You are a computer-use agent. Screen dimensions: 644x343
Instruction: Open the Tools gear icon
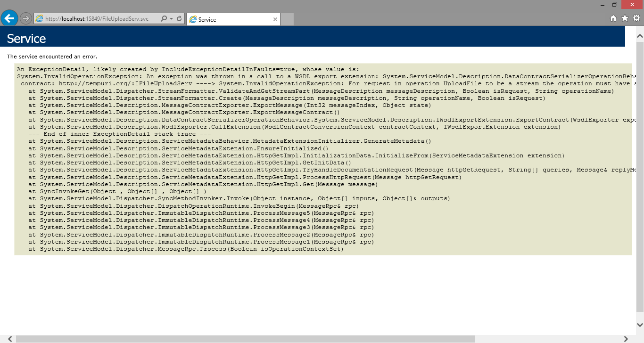[x=636, y=18]
